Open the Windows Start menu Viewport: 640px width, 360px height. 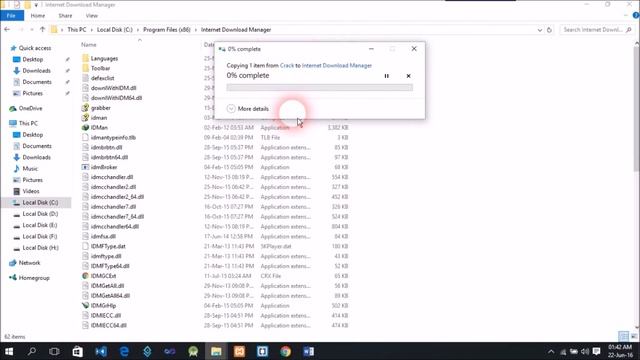[x=9, y=351]
